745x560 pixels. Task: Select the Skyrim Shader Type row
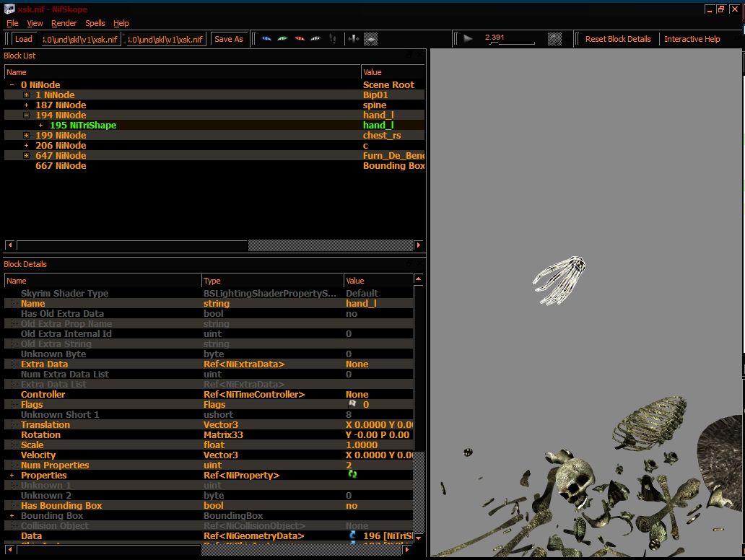pyautogui.click(x=209, y=294)
